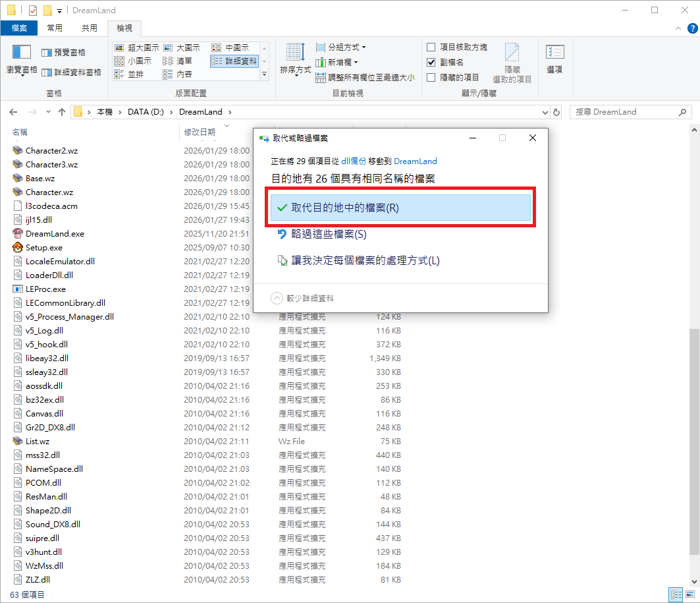Click the Setup.exe file icon
Viewport: 700px width, 603px height.
[18, 248]
